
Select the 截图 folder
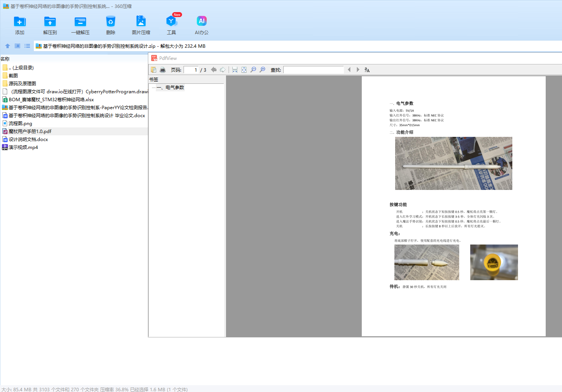click(x=74, y=76)
